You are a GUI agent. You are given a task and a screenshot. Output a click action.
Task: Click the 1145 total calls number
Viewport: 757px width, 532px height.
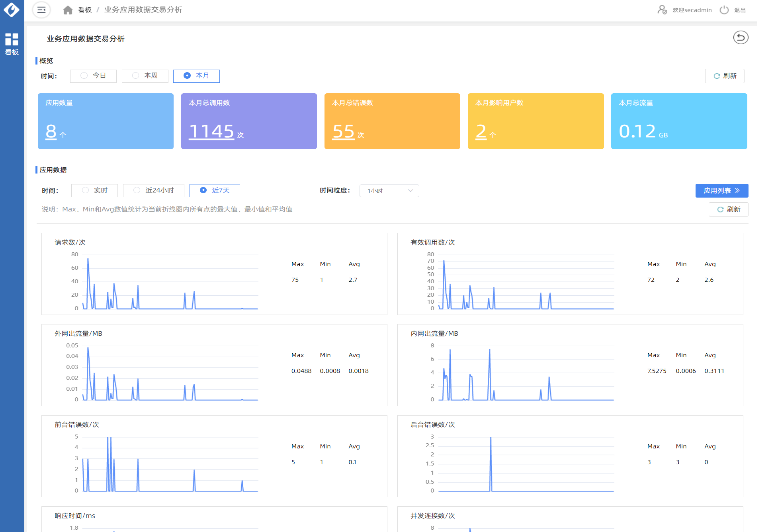212,131
